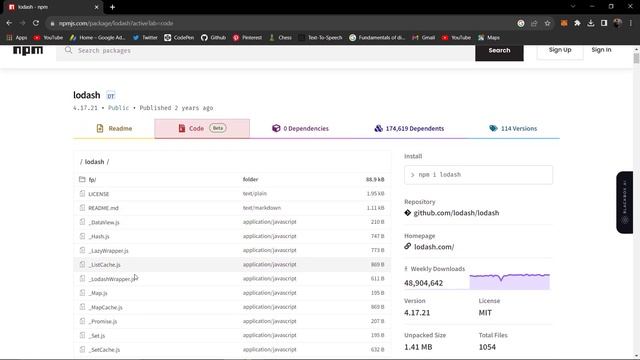Open the 0 Dependencies tab
The width and height of the screenshot is (640, 360).
pyautogui.click(x=300, y=129)
